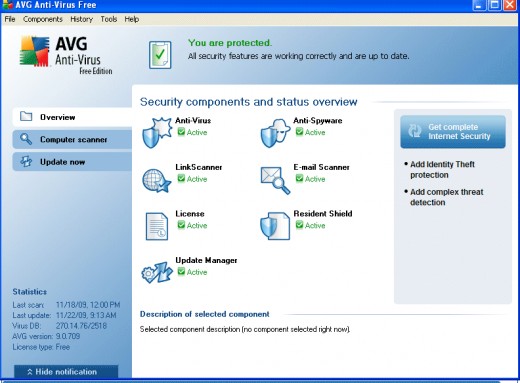
Task: Click the Anti-Virus Active green checkmark
Action: [181, 132]
